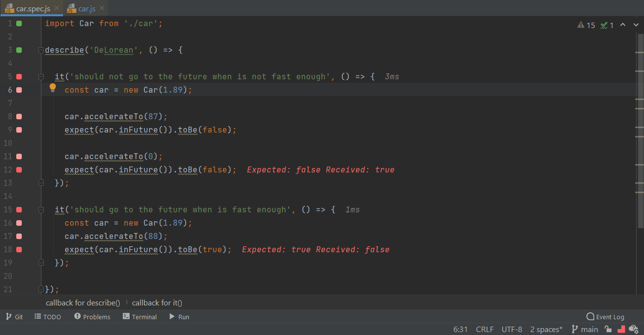Fold the second it() test block at line 15
Viewport: 644px width, 335px height.
click(x=41, y=210)
